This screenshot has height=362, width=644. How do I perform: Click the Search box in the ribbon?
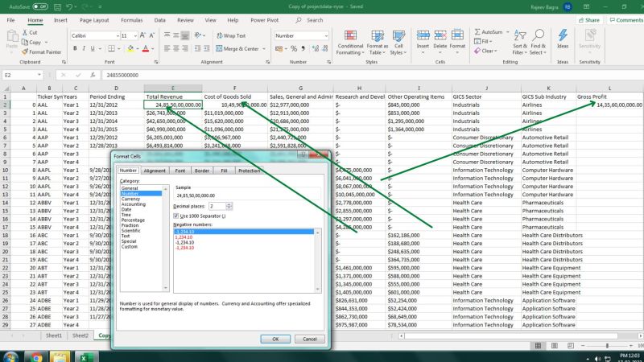pyautogui.click(x=314, y=20)
